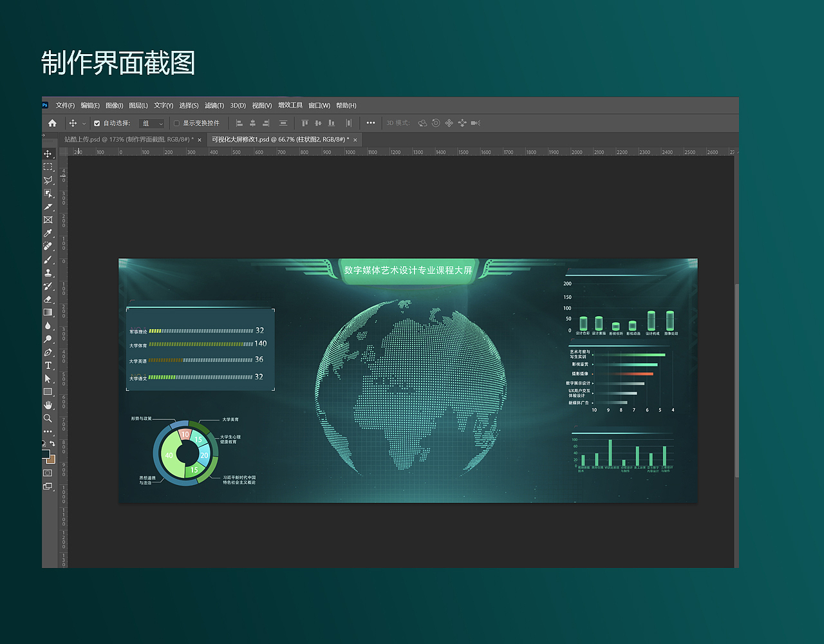Select the Rectangular Marquee tool
This screenshot has height=644, width=824.
48,167
